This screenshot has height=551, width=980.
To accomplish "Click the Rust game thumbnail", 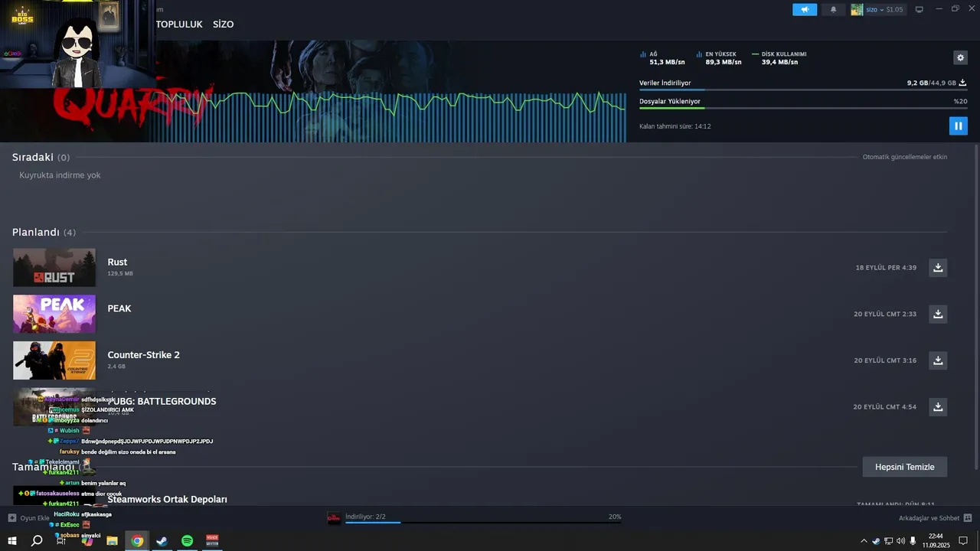I will pos(54,267).
